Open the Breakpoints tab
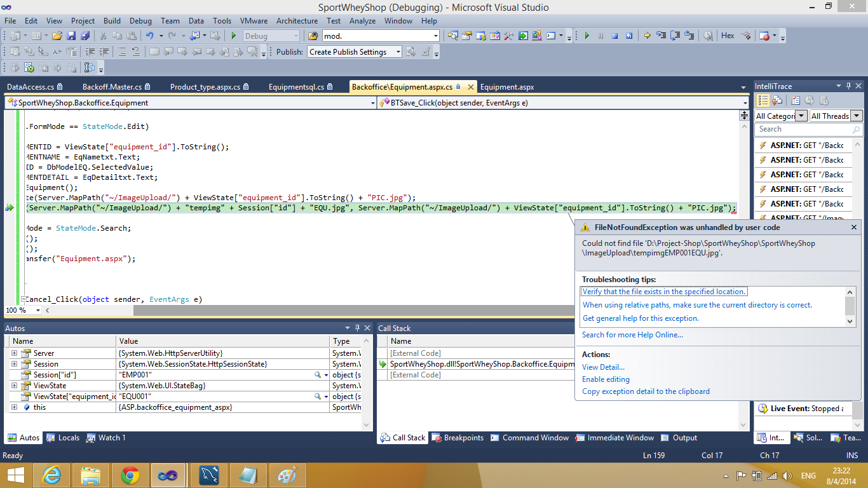The image size is (868, 488). pyautogui.click(x=458, y=438)
